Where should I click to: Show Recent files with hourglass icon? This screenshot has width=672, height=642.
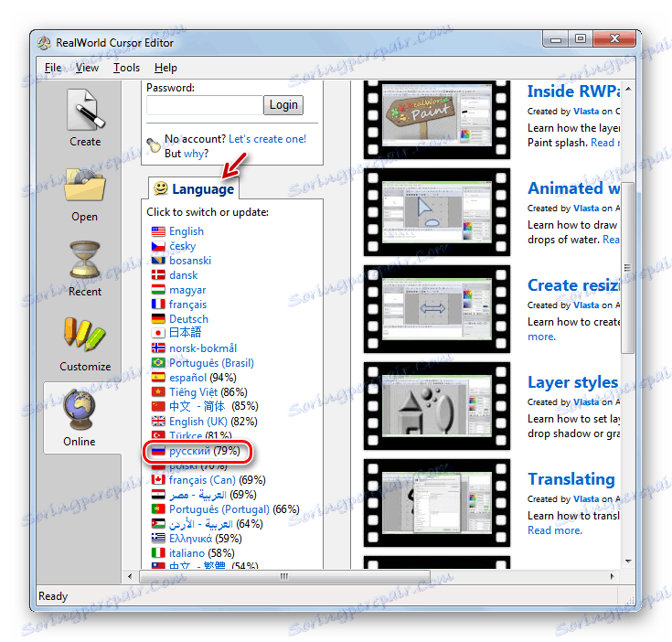tap(85, 260)
